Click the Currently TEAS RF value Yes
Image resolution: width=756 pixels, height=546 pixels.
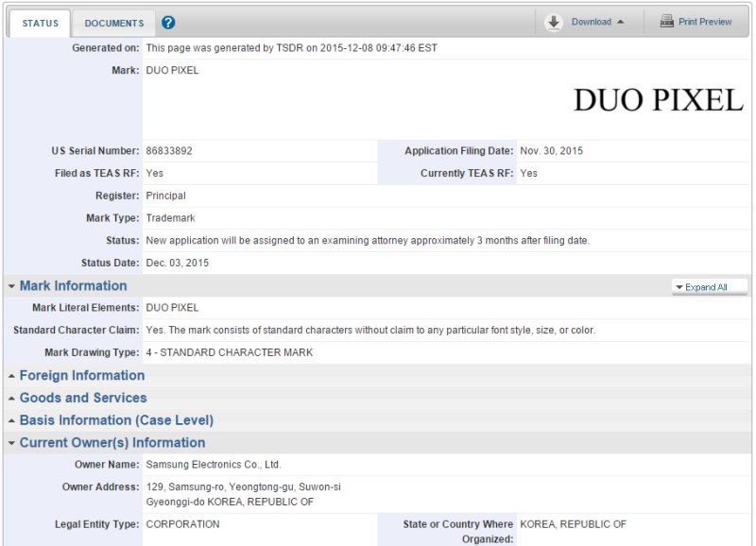[528, 173]
